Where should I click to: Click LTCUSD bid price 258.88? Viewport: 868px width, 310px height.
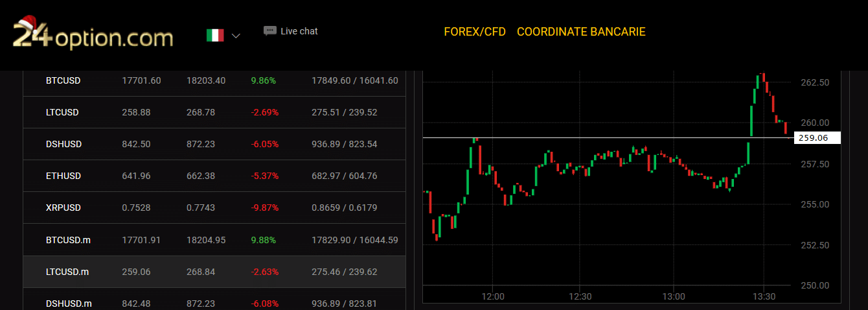pyautogui.click(x=136, y=112)
